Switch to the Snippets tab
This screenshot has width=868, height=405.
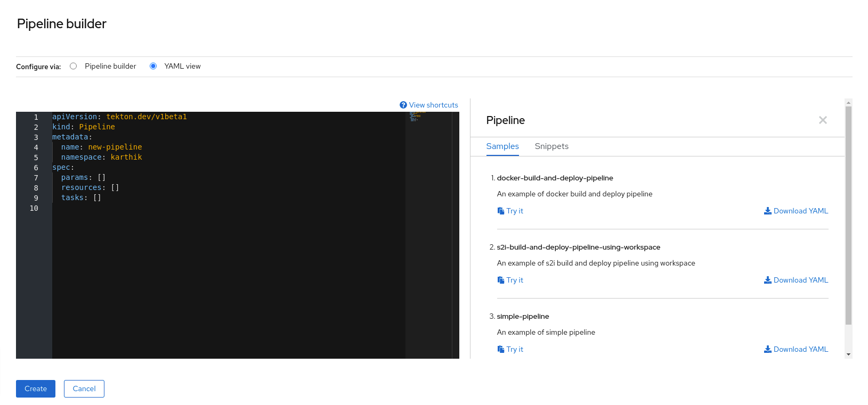(x=551, y=146)
